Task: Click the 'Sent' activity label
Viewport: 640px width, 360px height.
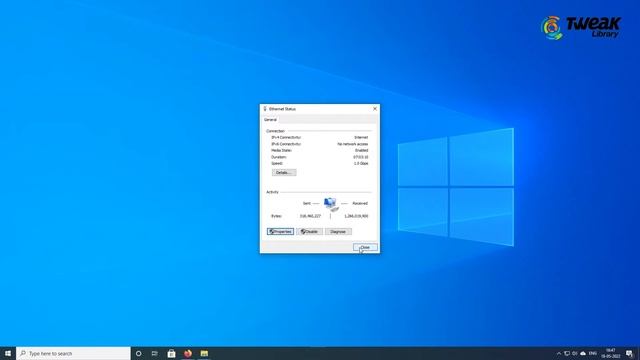Action: coord(307,203)
